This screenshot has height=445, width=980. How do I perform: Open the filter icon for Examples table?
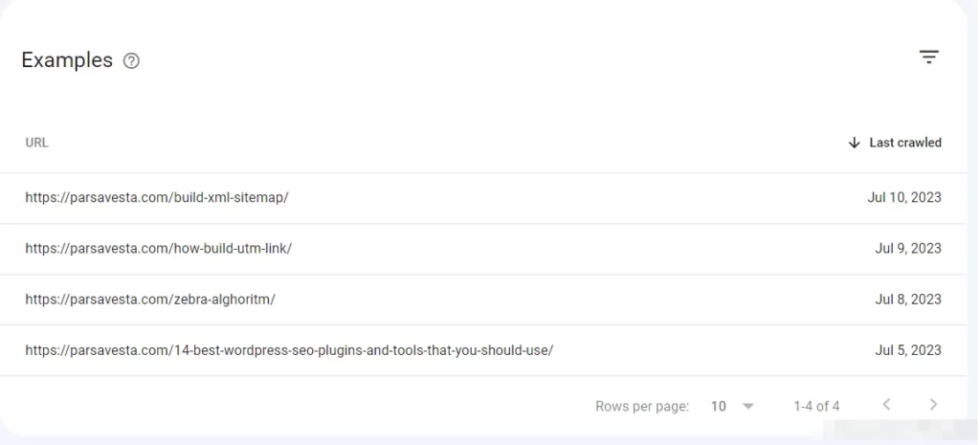click(928, 56)
